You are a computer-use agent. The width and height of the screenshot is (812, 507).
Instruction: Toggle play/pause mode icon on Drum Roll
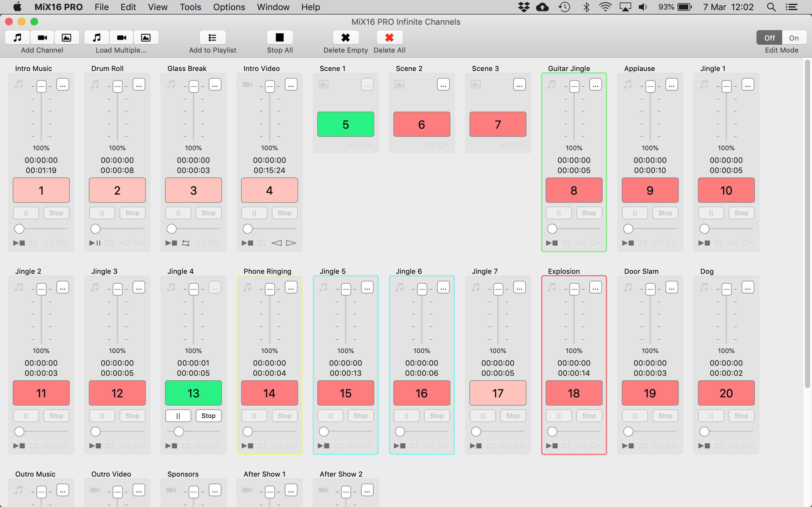(95, 243)
